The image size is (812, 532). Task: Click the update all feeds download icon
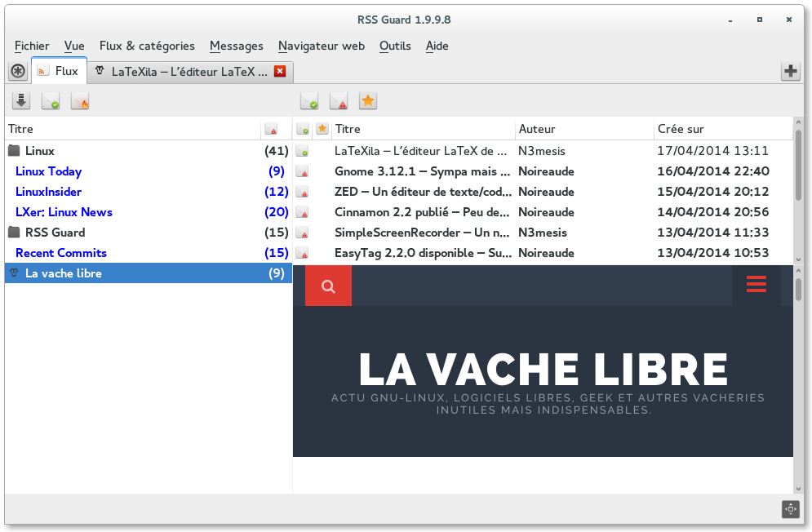21,101
